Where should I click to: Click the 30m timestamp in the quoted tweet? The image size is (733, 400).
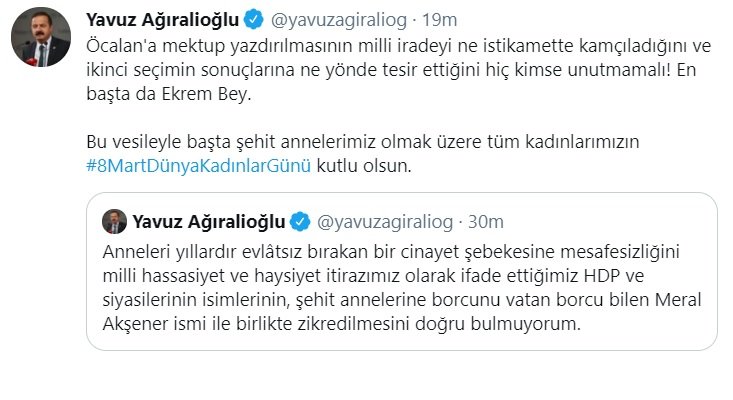click(486, 221)
